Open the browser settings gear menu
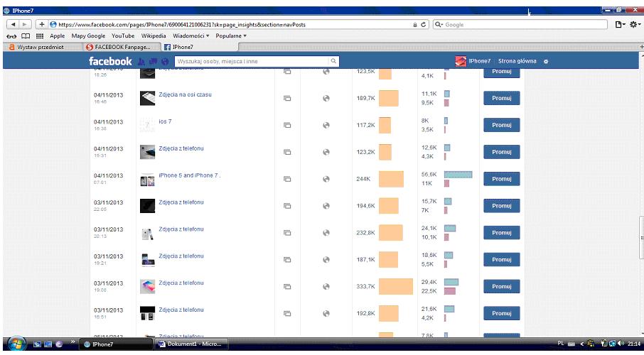Viewport: 644px width, 355px height. pyautogui.click(x=634, y=25)
